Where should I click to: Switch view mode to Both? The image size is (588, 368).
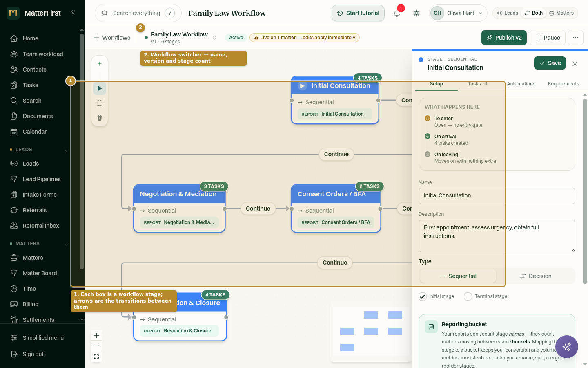(534, 13)
